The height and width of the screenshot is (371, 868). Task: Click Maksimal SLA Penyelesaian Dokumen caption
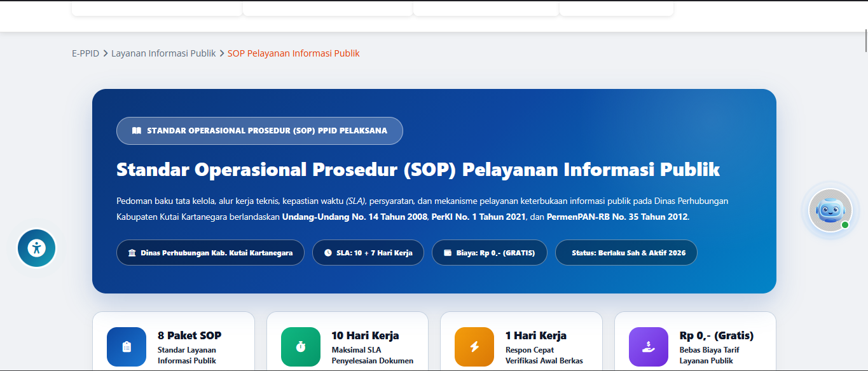coord(373,355)
